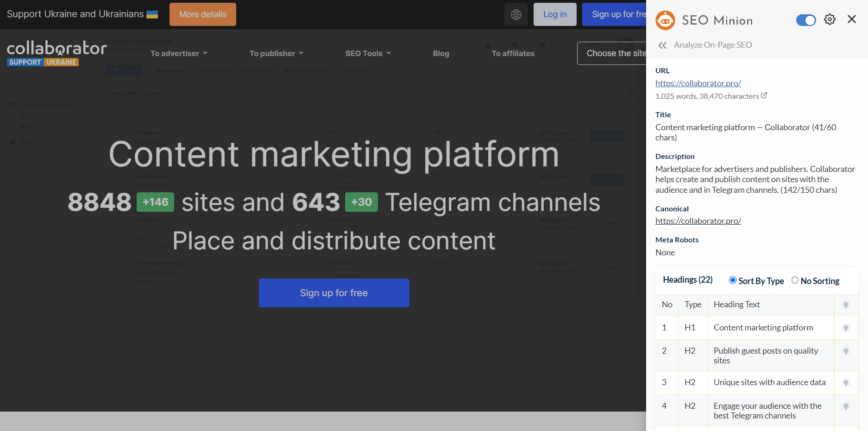Screen dimensions: 868x431
Task: Disable the SEO Minion extension toggle
Action: click(806, 20)
